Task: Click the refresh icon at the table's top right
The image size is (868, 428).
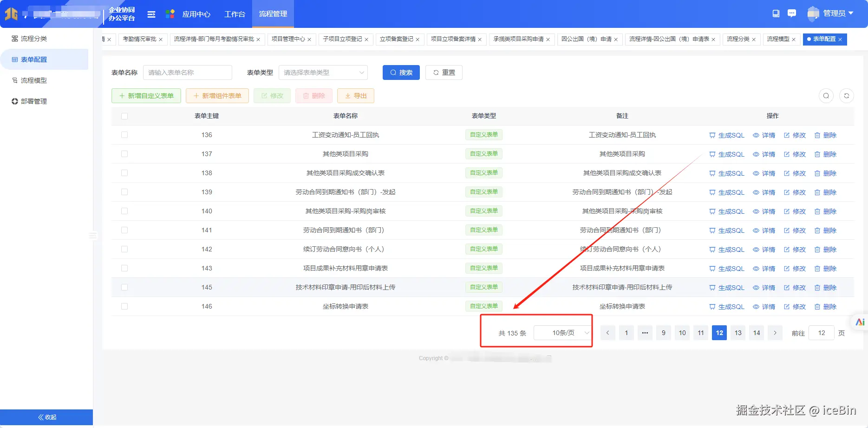Action: [x=847, y=96]
